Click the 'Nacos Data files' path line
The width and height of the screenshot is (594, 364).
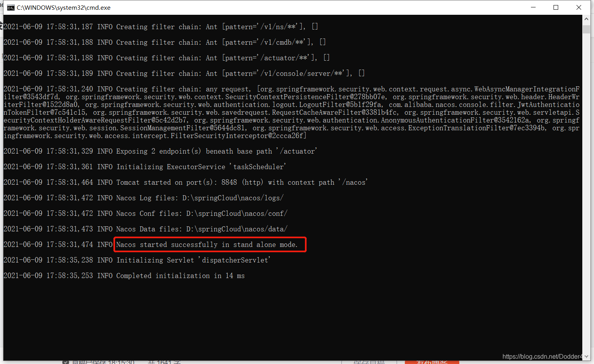point(146,229)
